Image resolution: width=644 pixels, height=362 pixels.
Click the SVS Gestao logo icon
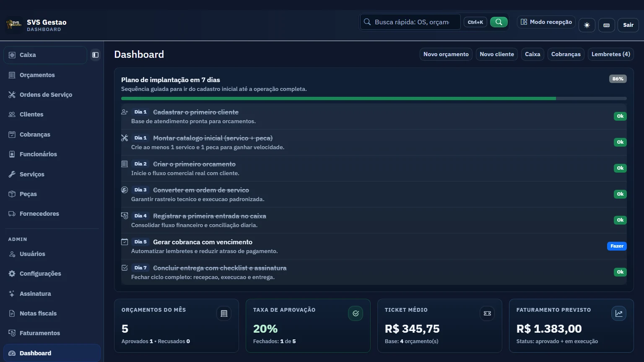click(14, 24)
